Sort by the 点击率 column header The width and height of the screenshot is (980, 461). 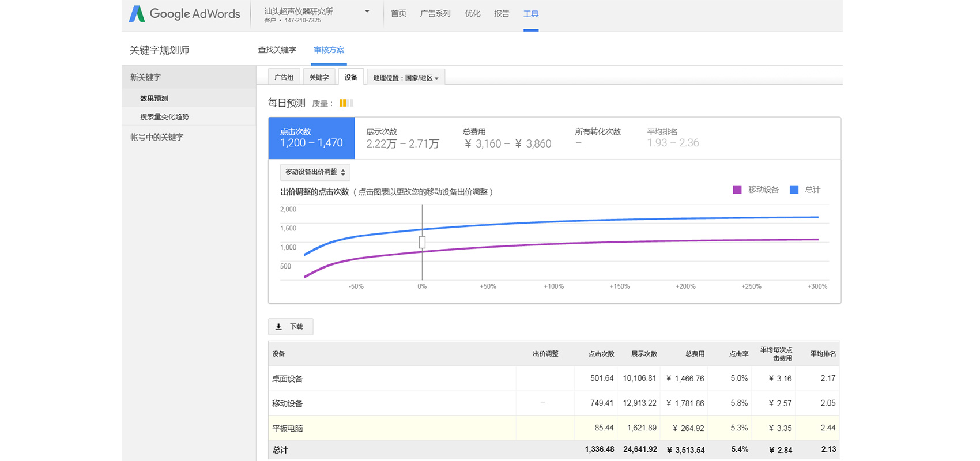tap(738, 354)
